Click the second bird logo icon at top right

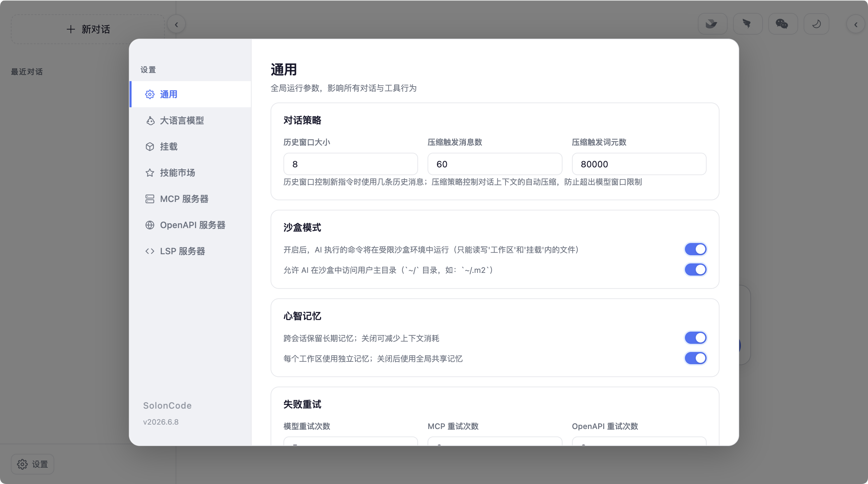click(747, 24)
